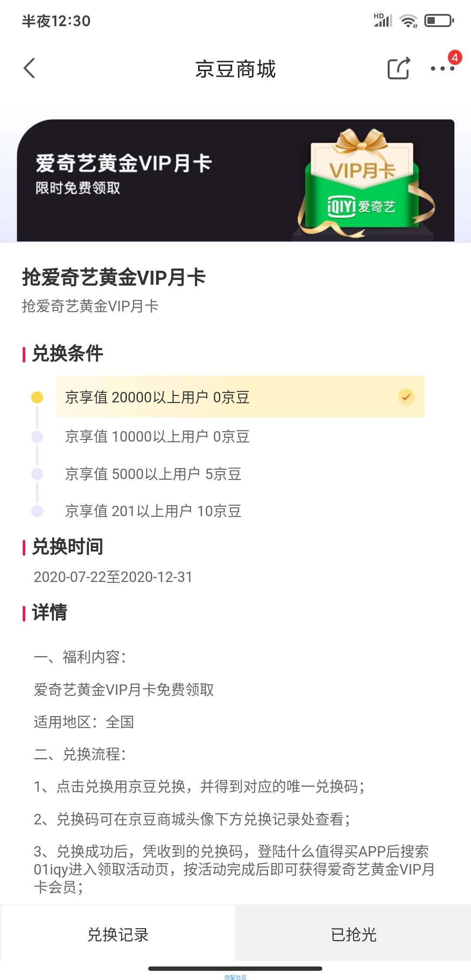
Task: Tap the back arrow icon
Action: [x=29, y=68]
